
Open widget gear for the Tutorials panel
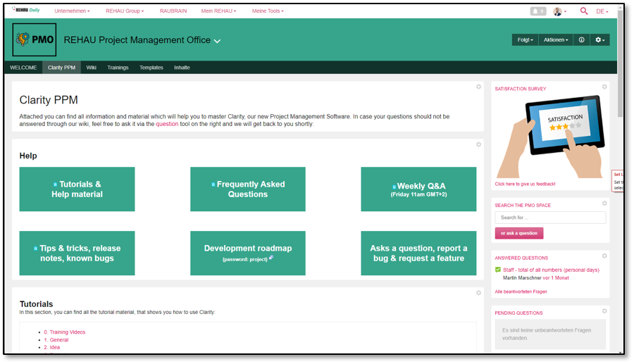click(x=478, y=293)
